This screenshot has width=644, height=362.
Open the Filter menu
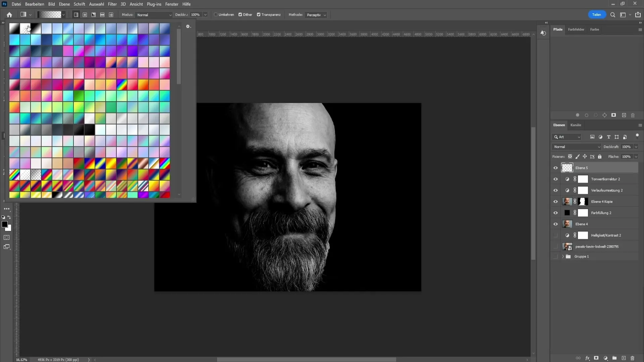[112, 4]
